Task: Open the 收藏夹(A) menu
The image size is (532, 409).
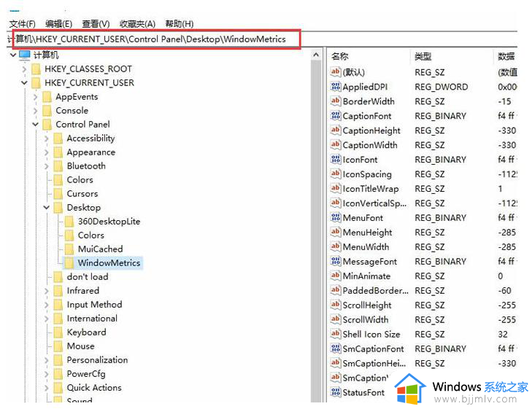Action: click(x=137, y=24)
